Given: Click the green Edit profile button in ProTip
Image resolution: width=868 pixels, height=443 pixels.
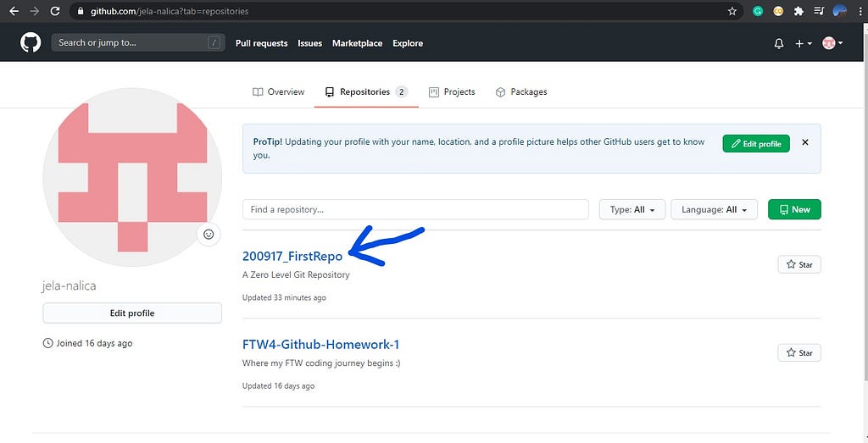Looking at the screenshot, I should click(756, 144).
